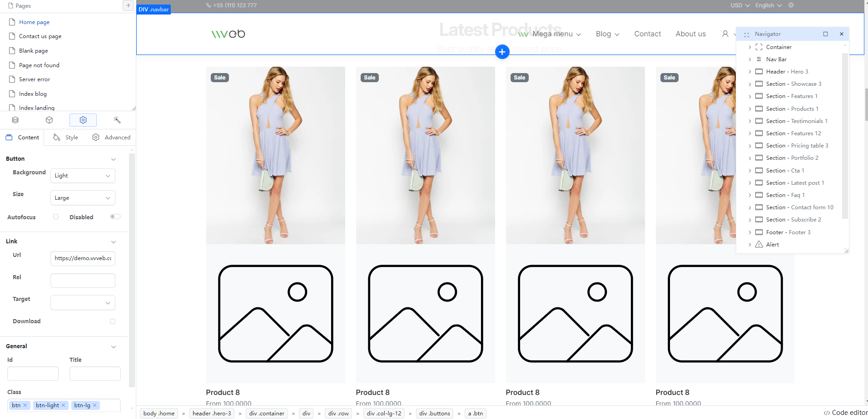Remove the btn-light class tag
The width and height of the screenshot is (868, 419).
64,405
